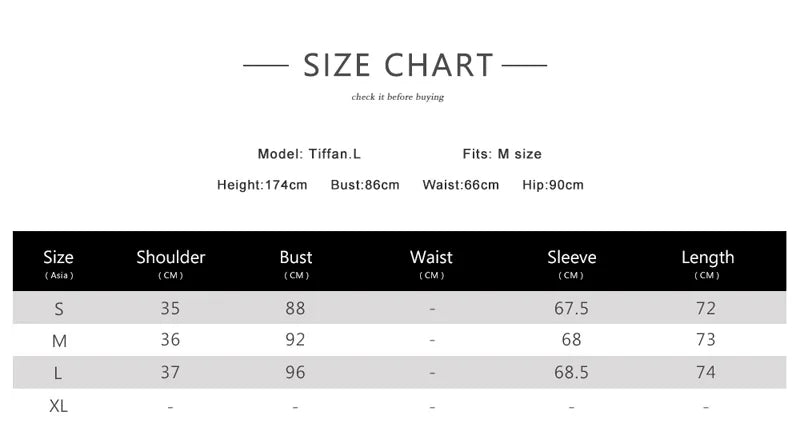This screenshot has height=423, width=800.
Task: Click the Length column header
Action: (x=707, y=258)
